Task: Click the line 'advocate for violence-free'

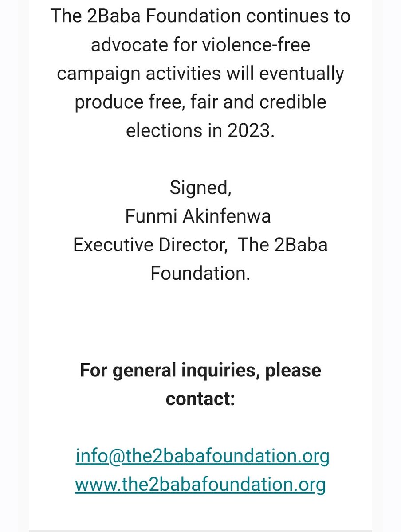Action: [200, 46]
